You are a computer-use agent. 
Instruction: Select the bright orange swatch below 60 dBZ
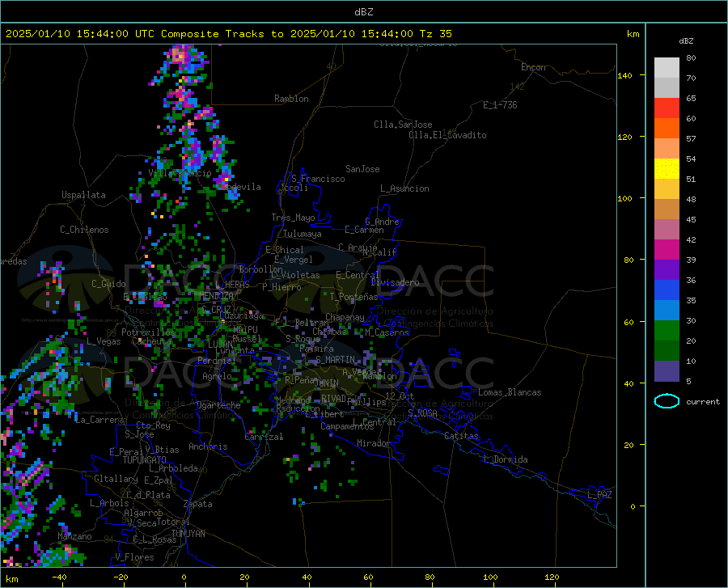tap(667, 129)
